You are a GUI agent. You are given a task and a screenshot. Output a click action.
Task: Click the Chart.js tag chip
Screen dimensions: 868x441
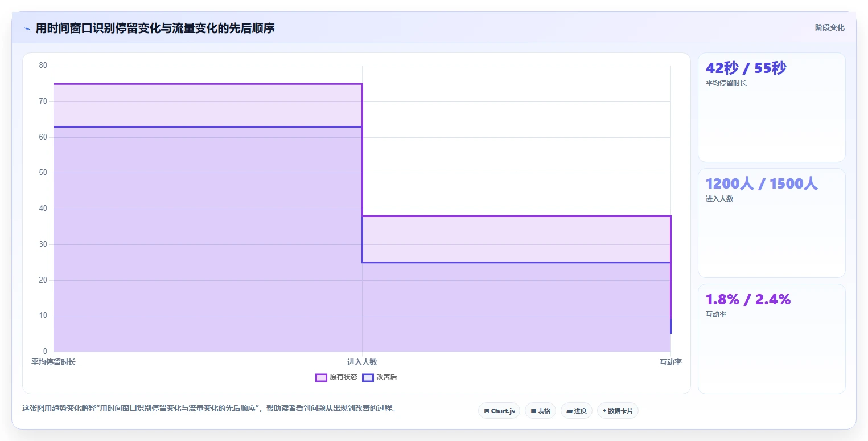click(499, 411)
